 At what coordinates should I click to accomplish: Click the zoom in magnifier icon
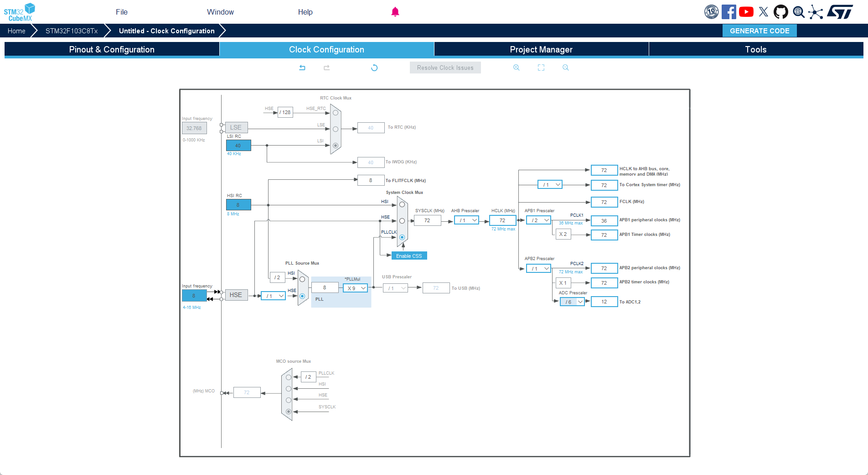pos(517,68)
